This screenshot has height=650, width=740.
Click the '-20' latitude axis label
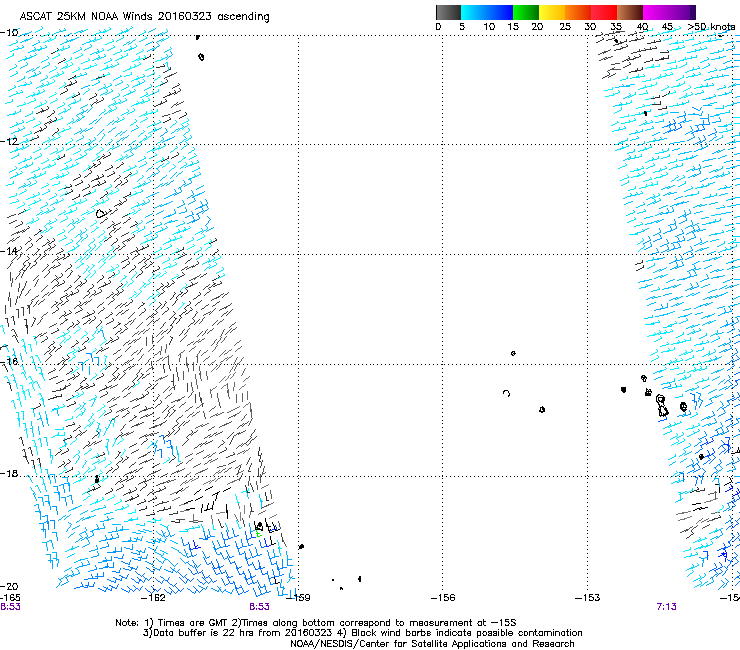(x=9, y=587)
